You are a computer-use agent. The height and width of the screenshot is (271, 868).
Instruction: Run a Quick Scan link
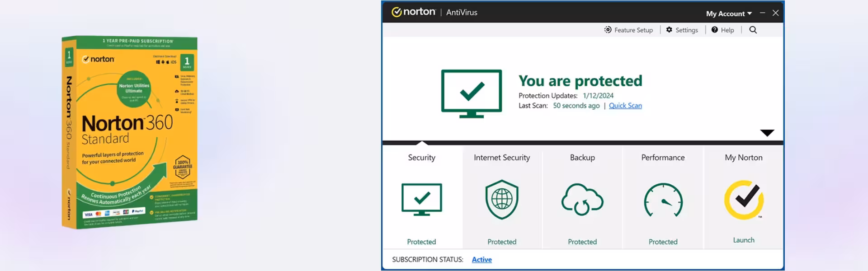(x=625, y=106)
